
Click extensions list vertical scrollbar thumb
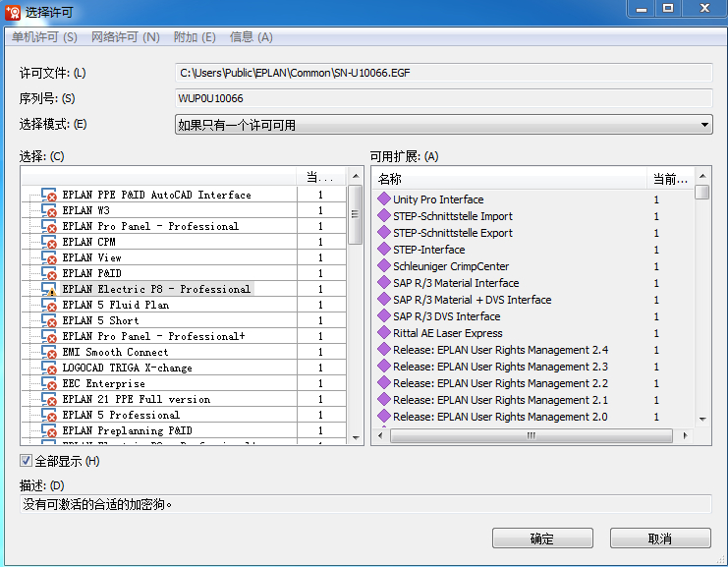pos(702,192)
